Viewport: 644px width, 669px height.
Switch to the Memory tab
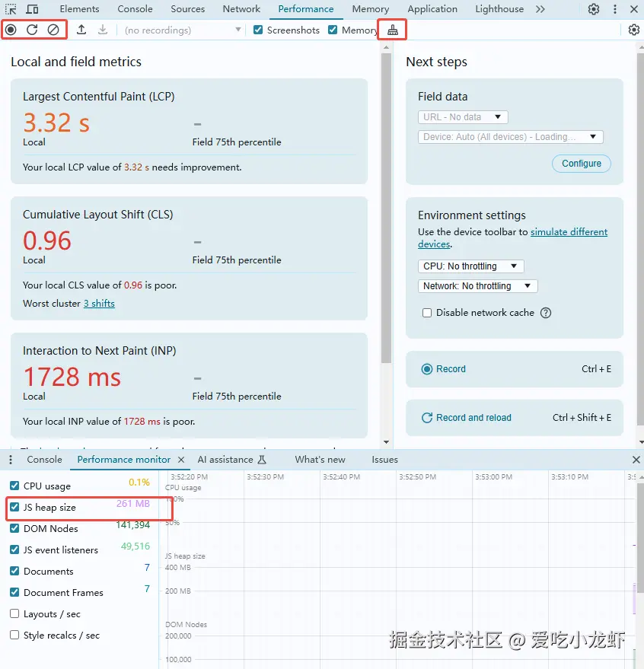pos(371,9)
